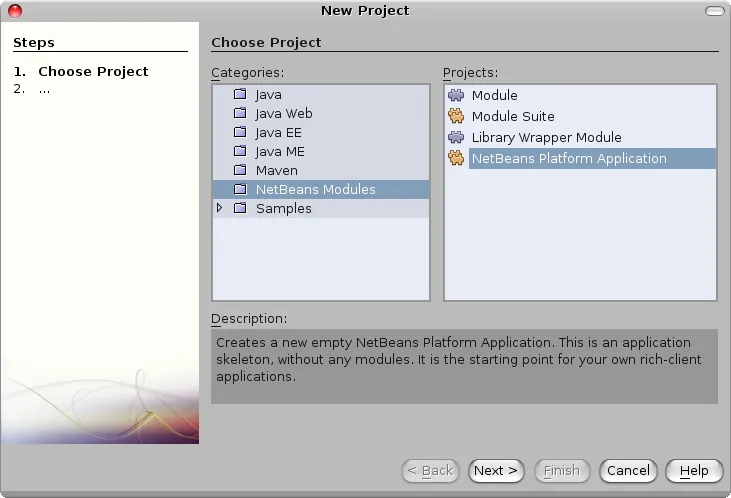Select the Java EE category
This screenshot has height=498, width=731.
coord(278,133)
